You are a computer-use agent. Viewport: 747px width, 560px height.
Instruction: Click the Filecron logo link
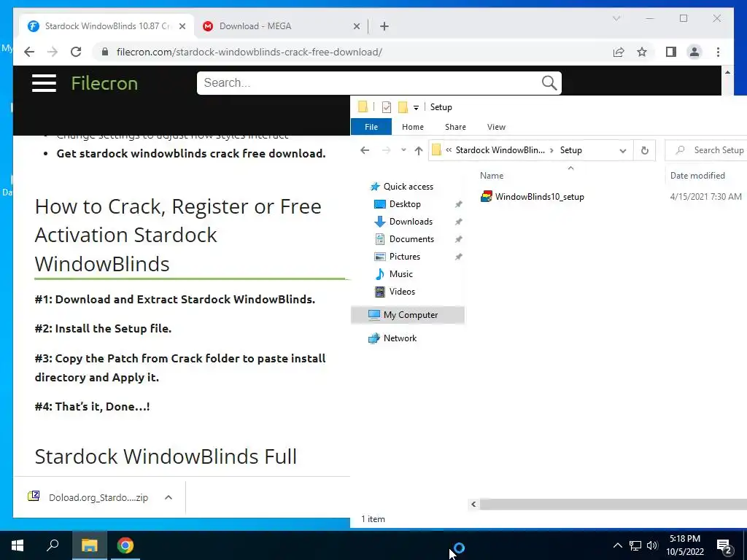104,83
